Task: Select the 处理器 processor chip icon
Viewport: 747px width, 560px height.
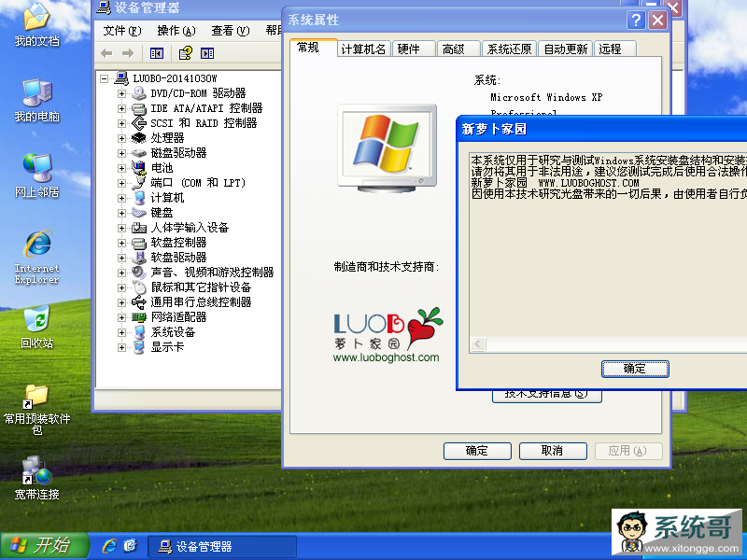Action: click(138, 138)
